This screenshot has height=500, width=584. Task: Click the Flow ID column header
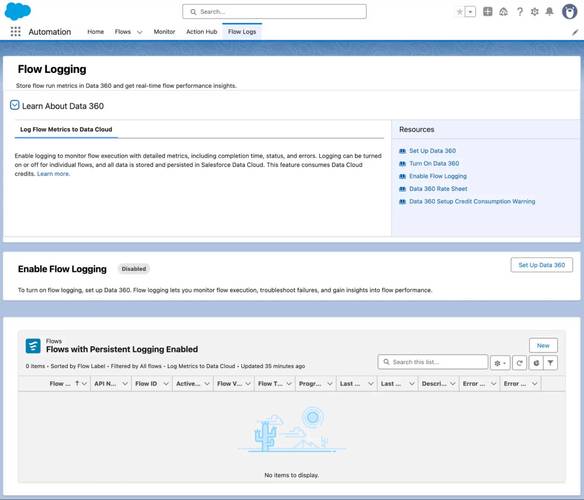146,383
